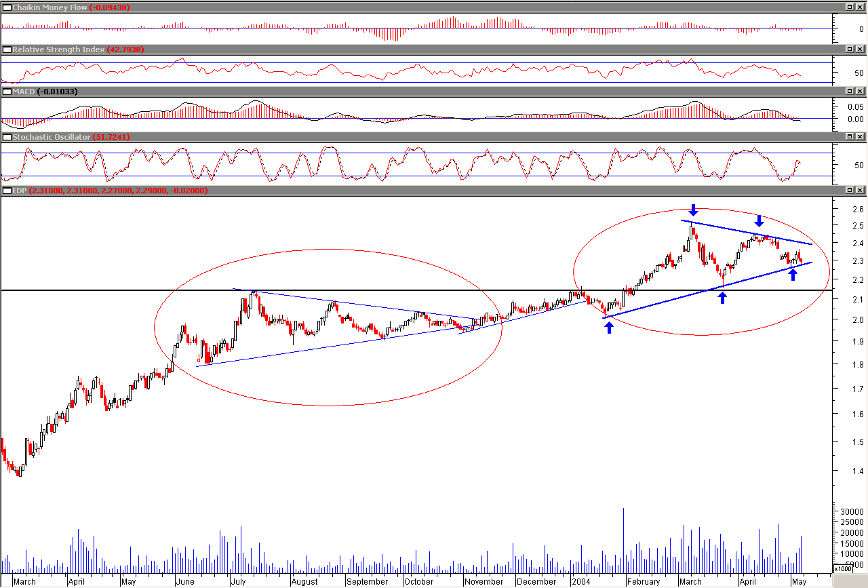Close the MACD indicator panel
868x588 pixels.
pos(860,91)
